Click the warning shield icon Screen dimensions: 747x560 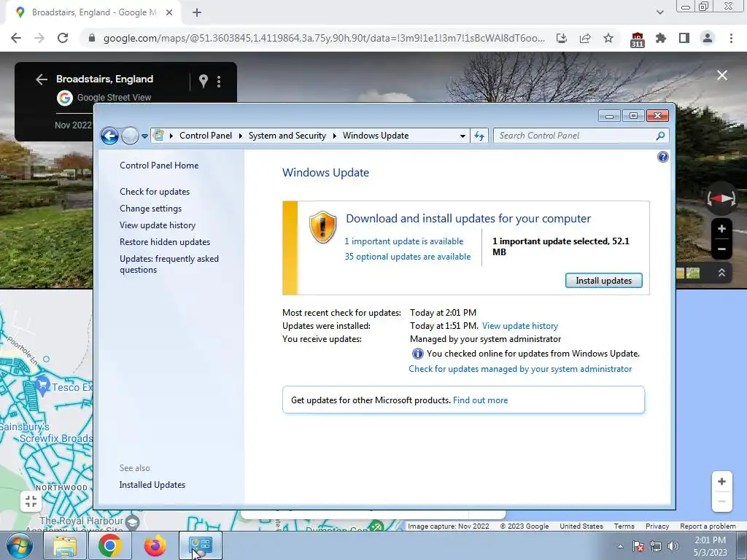322,227
